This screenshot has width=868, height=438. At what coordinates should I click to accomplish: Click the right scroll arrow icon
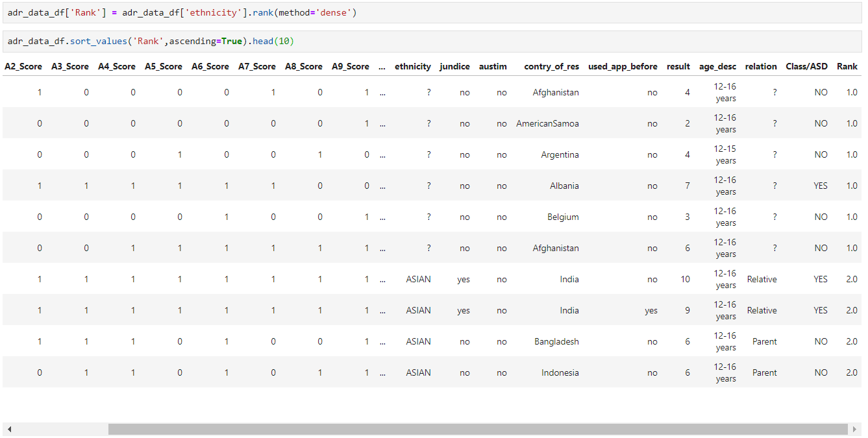click(x=853, y=429)
